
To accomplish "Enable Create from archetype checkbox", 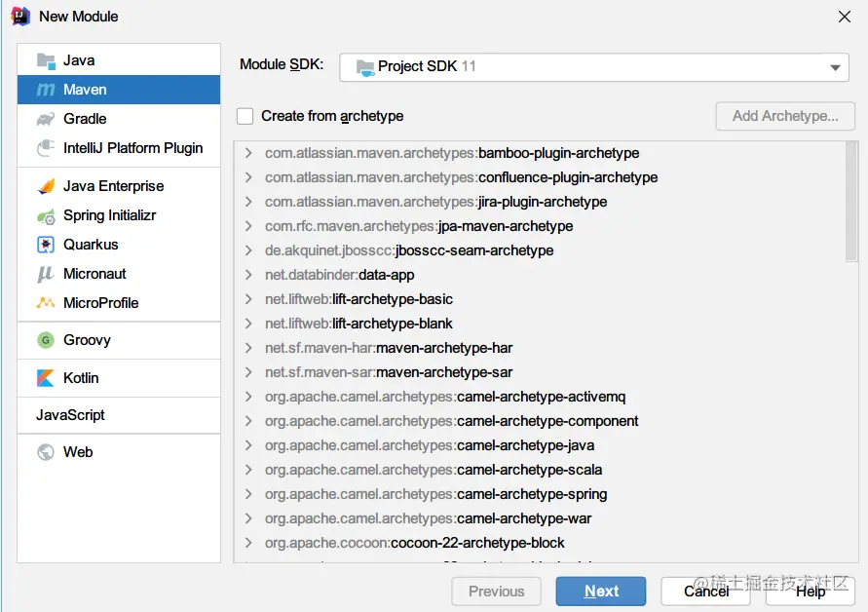I will (245, 116).
